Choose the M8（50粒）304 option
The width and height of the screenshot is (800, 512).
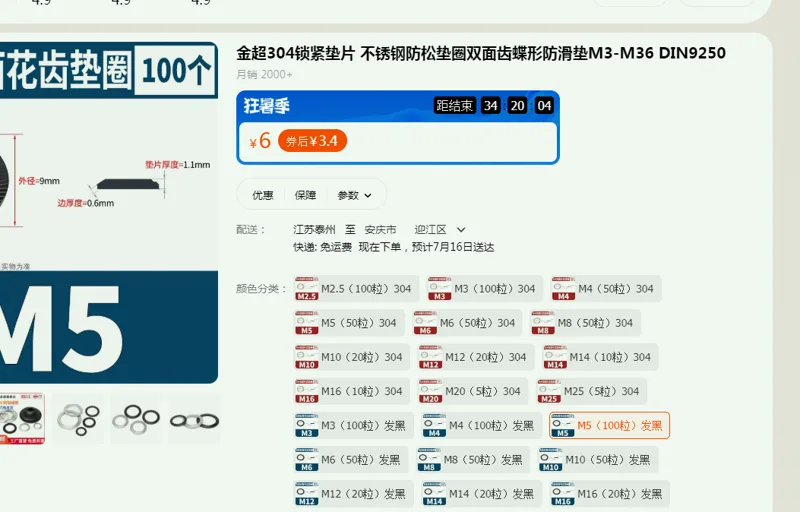585,323
